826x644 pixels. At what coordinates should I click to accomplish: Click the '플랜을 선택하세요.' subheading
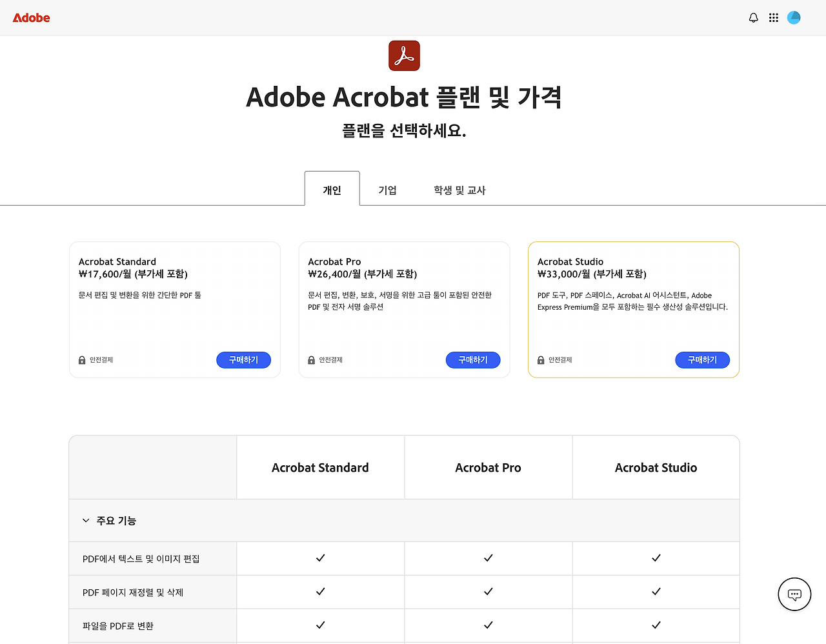tap(404, 131)
